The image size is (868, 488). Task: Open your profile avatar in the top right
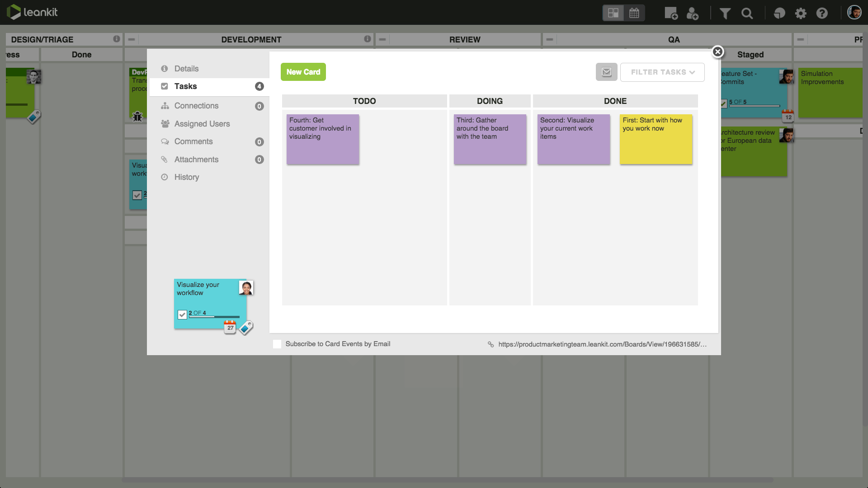click(854, 12)
